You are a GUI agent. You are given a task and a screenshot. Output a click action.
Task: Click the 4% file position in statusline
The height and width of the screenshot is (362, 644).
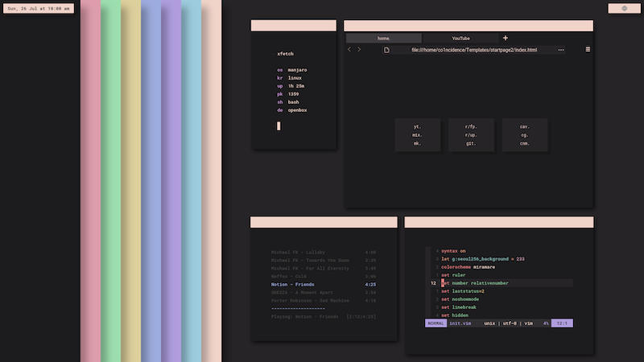[x=546, y=323]
